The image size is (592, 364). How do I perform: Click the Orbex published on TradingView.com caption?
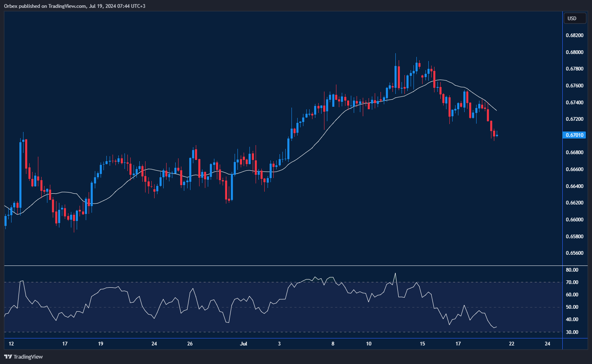[x=75, y=6]
